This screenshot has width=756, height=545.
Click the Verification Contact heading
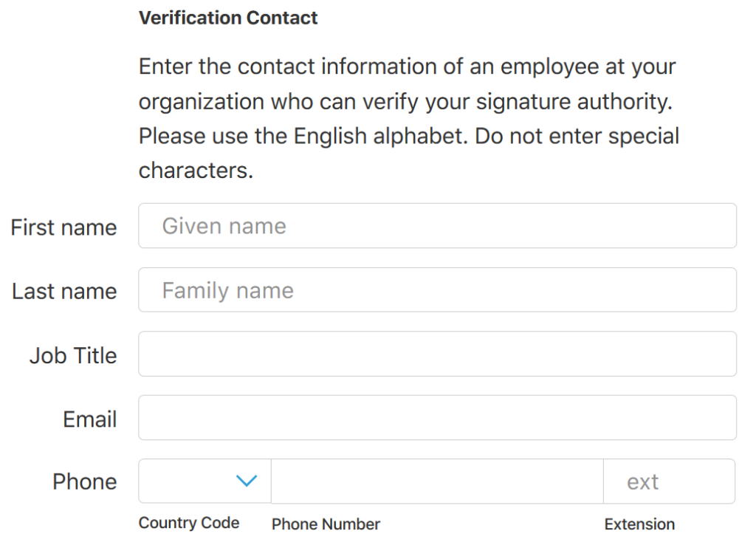pos(228,18)
